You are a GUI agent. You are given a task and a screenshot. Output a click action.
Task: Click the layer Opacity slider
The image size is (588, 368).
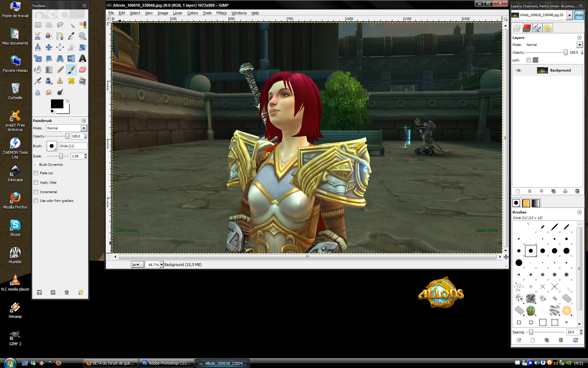coord(547,53)
